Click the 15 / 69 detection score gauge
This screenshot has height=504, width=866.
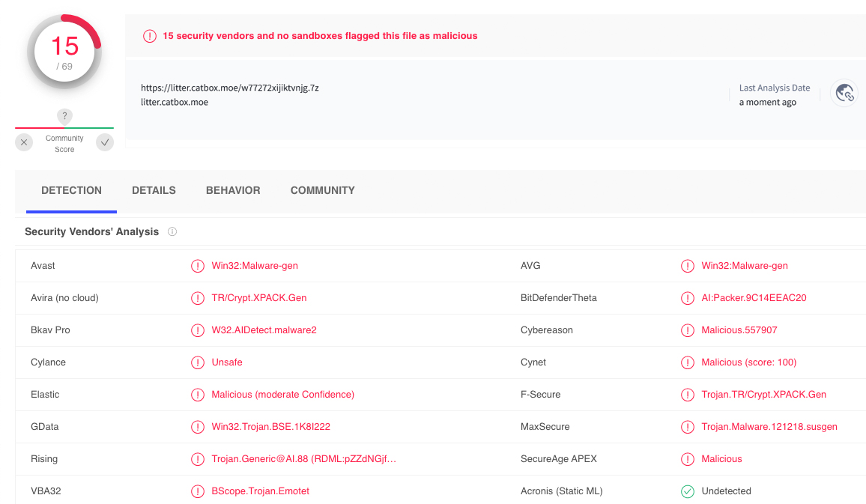(64, 52)
